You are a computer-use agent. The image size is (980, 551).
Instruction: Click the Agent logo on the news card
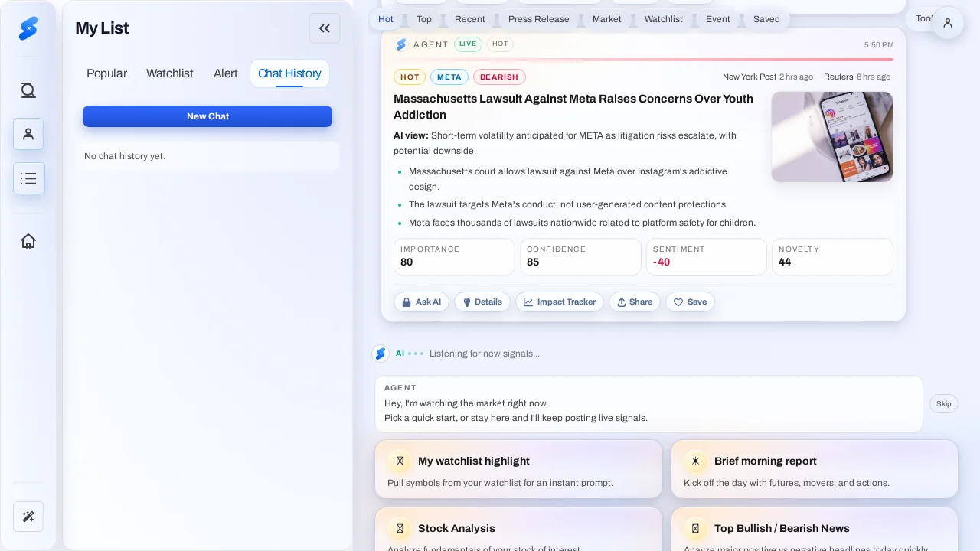[x=401, y=44]
